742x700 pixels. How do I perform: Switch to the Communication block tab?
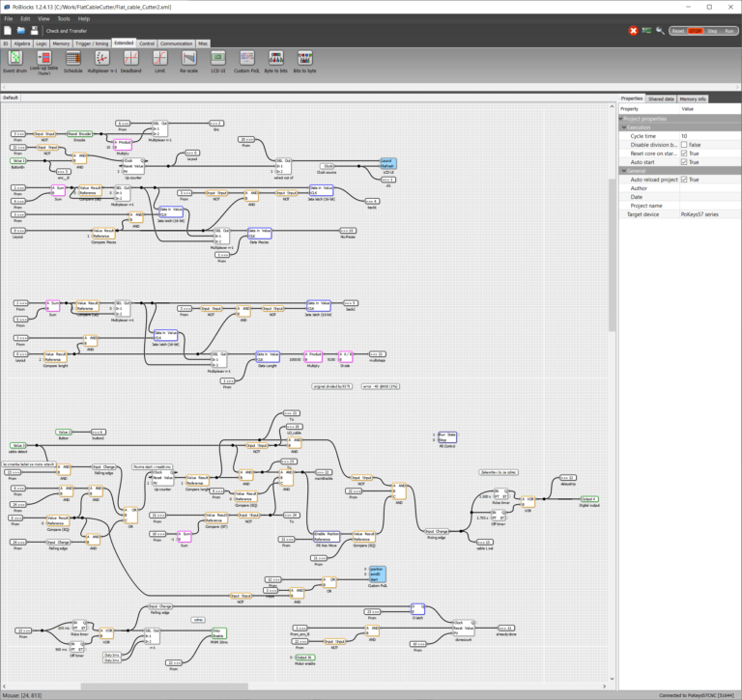click(176, 43)
